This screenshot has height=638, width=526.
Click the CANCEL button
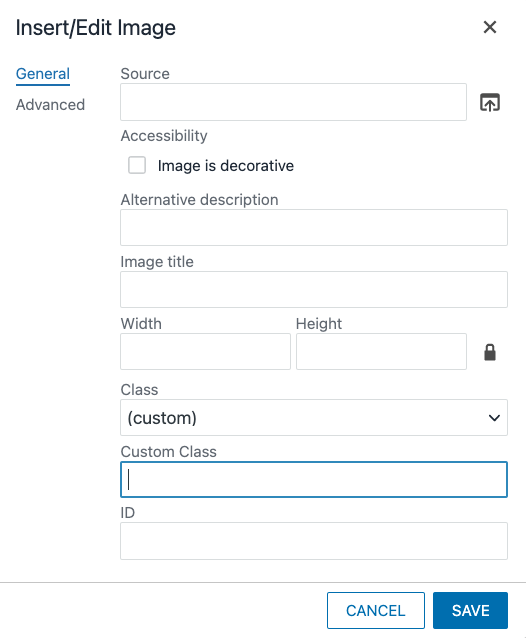coord(375,610)
